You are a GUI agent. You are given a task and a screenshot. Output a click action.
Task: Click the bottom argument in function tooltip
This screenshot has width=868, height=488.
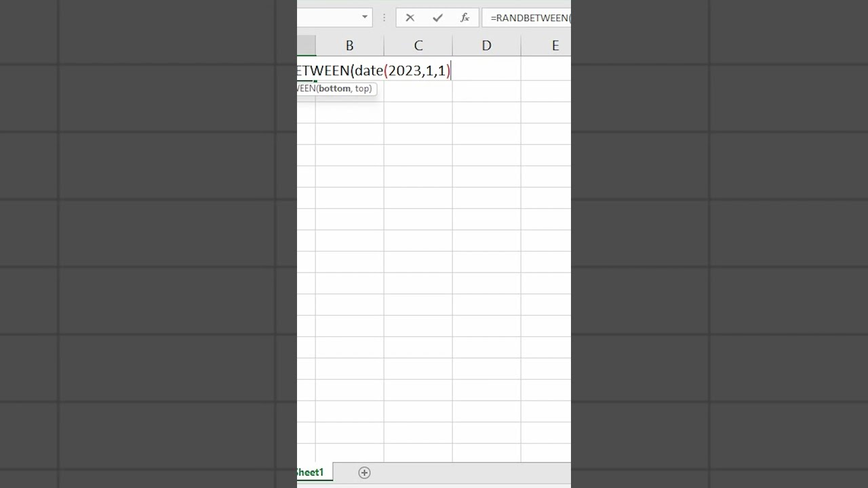click(334, 89)
